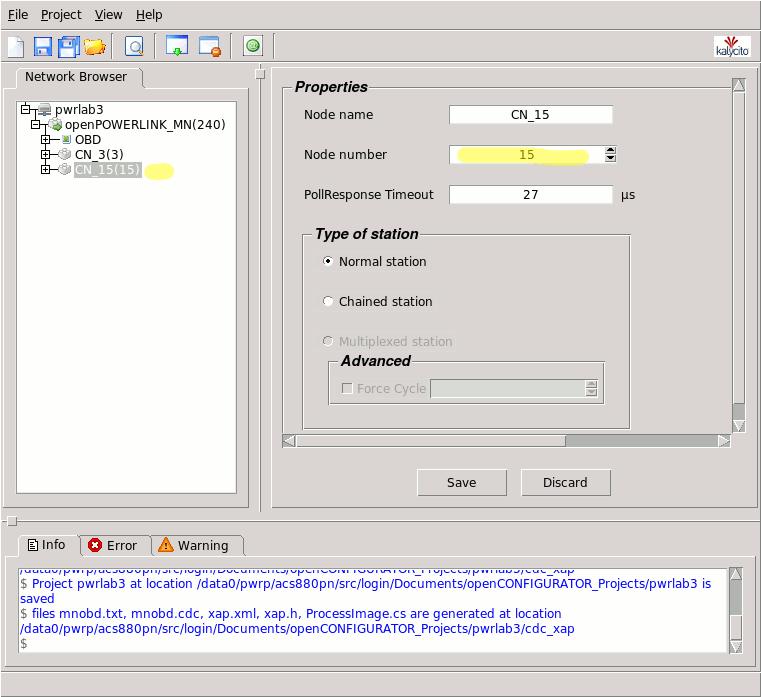Toggle the Force Cycle checkbox
Viewport: 761px width, 697px height.
pos(347,388)
